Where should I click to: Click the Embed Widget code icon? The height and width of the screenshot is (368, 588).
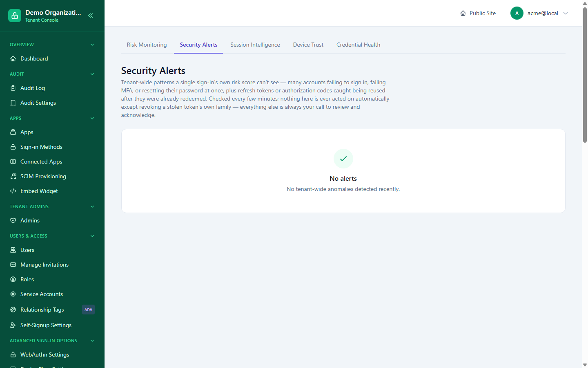pyautogui.click(x=13, y=191)
